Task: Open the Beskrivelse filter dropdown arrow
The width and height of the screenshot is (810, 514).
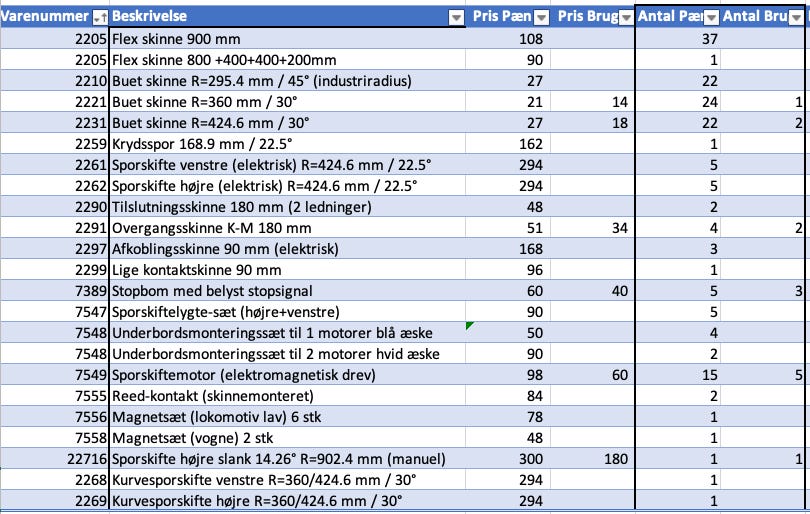Action: tap(456, 18)
